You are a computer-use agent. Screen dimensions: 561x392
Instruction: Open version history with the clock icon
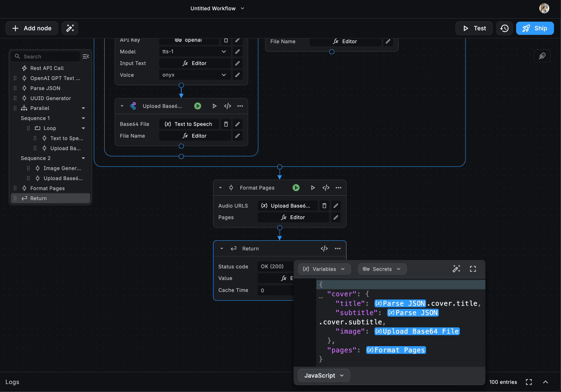pyautogui.click(x=504, y=28)
